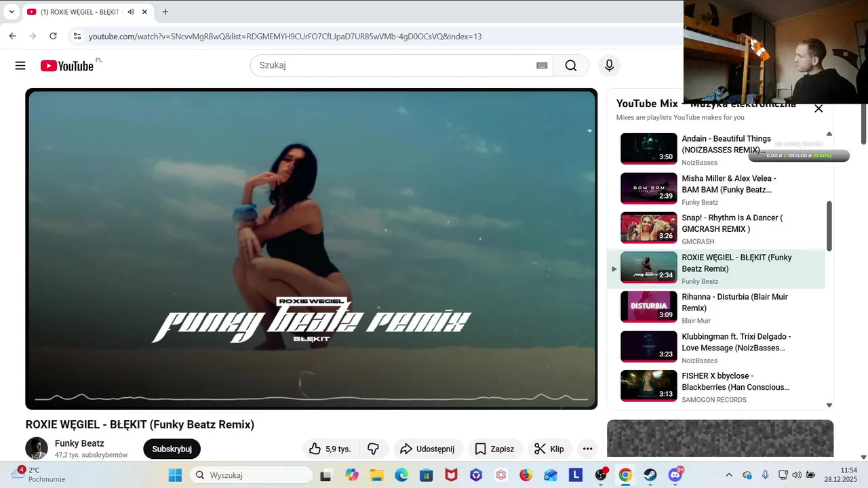Open Steam from the taskbar
Screen dimensions: 868x488
click(650, 475)
